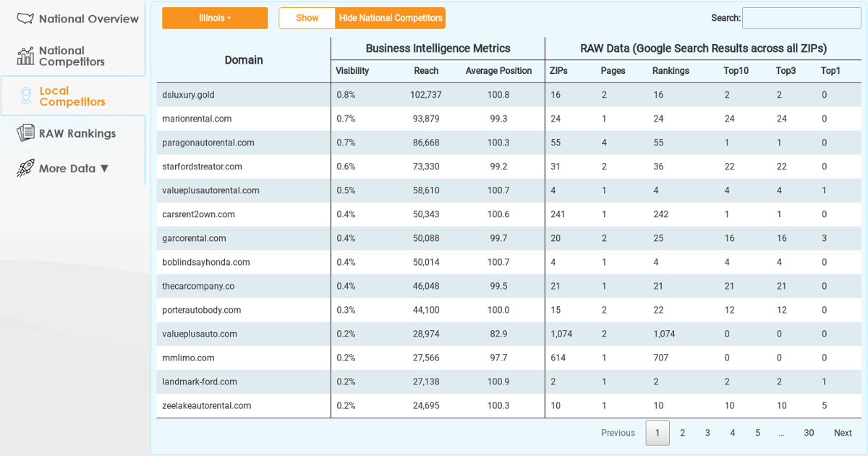868x456 pixels.
Task: Select the mmlimo.com domain cell
Action: (x=244, y=358)
